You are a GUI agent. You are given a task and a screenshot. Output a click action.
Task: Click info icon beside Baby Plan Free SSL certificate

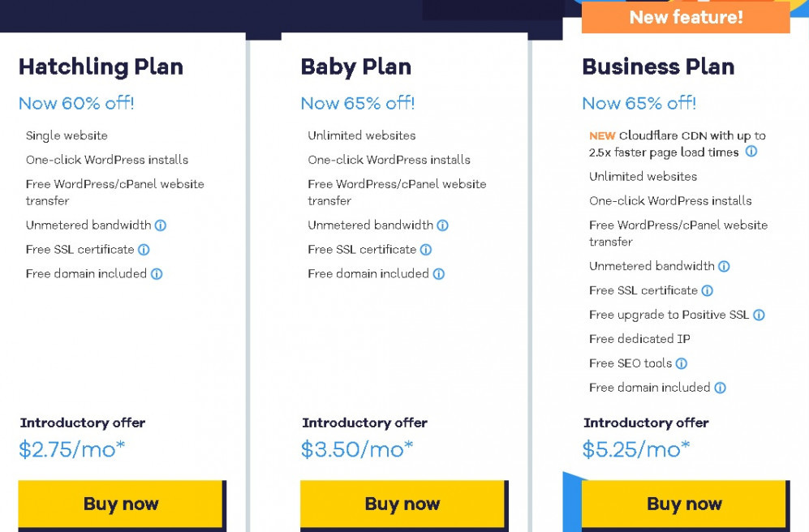pos(426,250)
